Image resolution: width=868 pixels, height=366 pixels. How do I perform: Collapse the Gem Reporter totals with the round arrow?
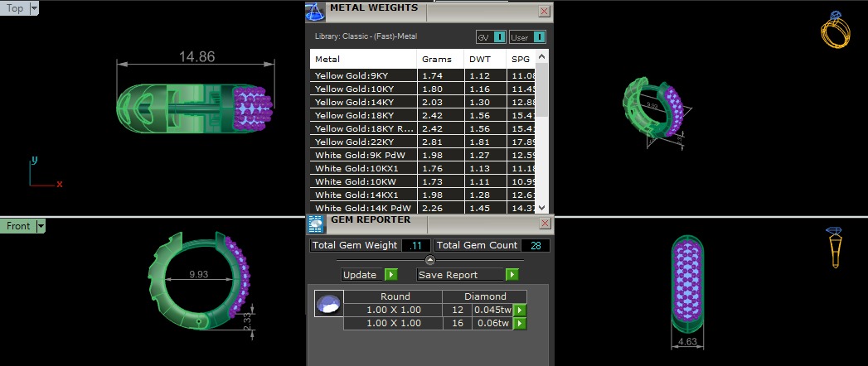(430, 260)
